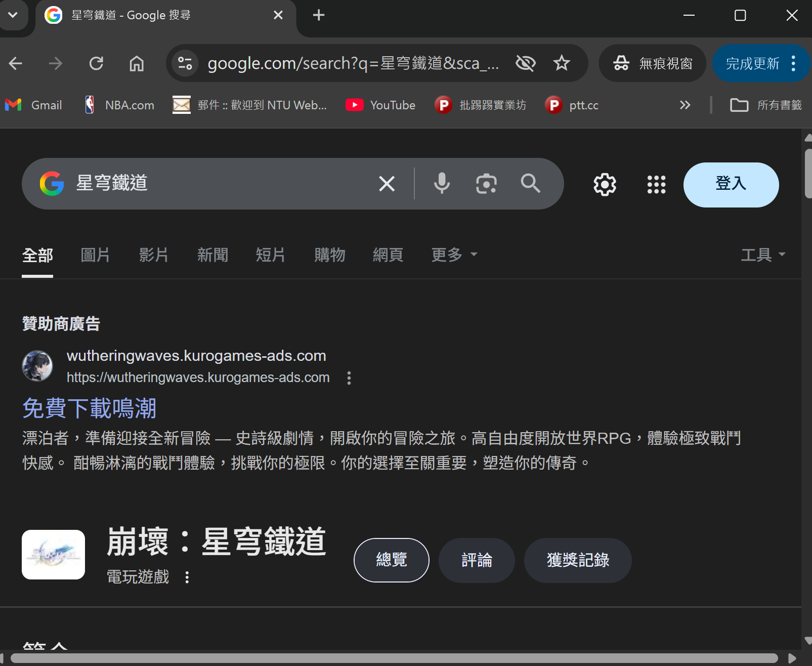Open the 批踢踢實業坊 bookmark

tap(481, 105)
